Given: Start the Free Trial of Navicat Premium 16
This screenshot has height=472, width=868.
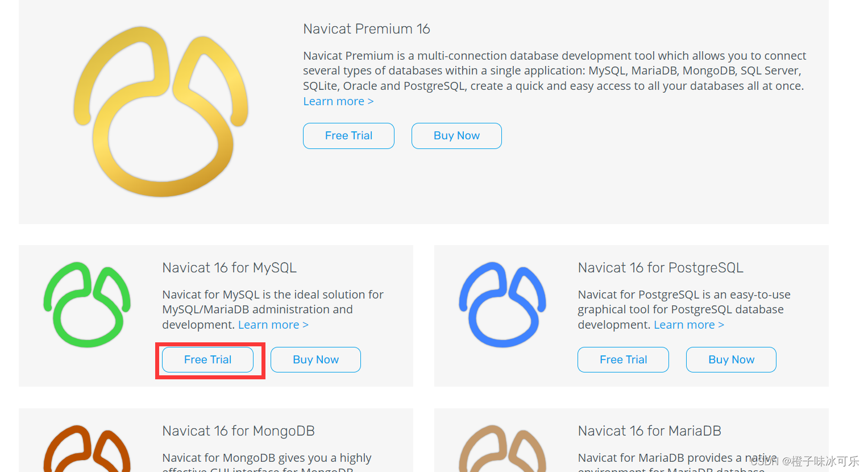Looking at the screenshot, I should 348,135.
